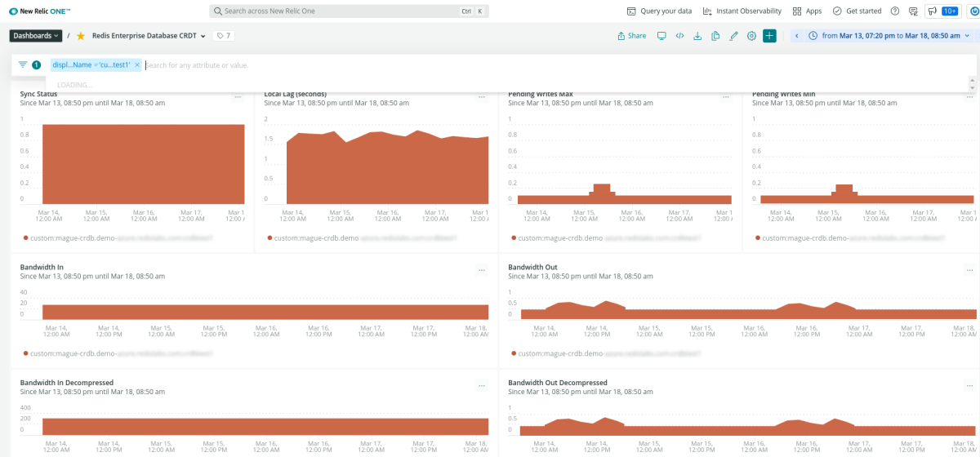Edit dashboard with the pencil icon

[733, 36]
